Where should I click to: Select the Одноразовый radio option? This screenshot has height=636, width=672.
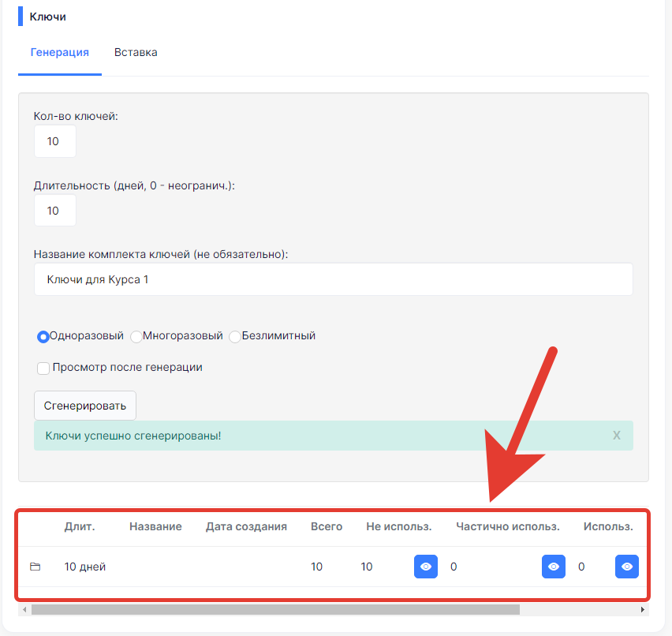[43, 337]
